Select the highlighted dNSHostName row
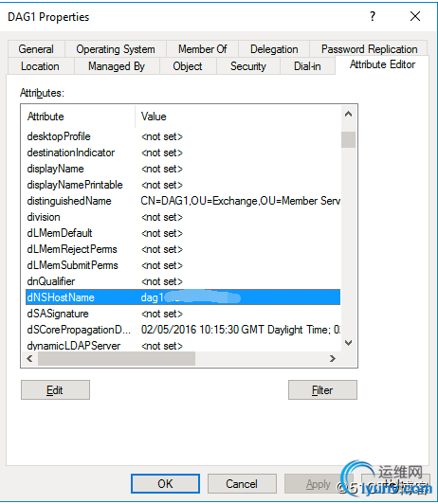The width and height of the screenshot is (438, 504). [x=183, y=297]
